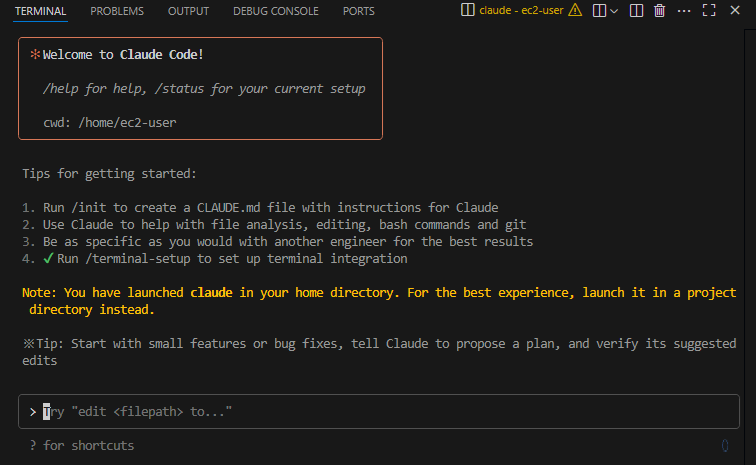Open the PROBLEMS tab
This screenshot has width=756, height=465.
click(x=117, y=11)
